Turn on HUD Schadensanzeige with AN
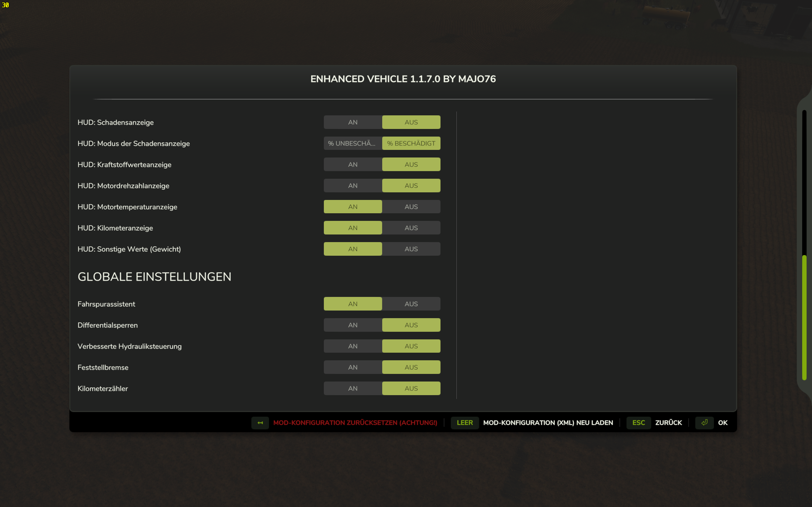Viewport: 812px width, 507px height. (353, 122)
